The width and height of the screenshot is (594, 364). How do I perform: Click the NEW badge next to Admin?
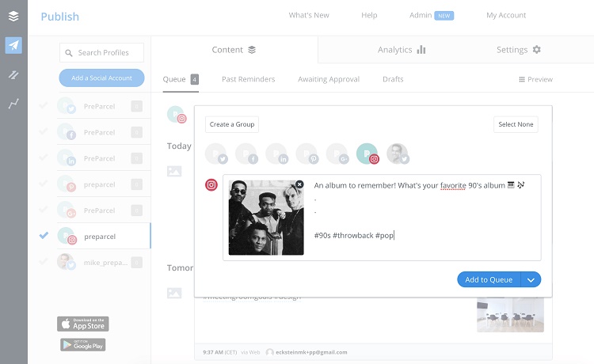tap(444, 16)
